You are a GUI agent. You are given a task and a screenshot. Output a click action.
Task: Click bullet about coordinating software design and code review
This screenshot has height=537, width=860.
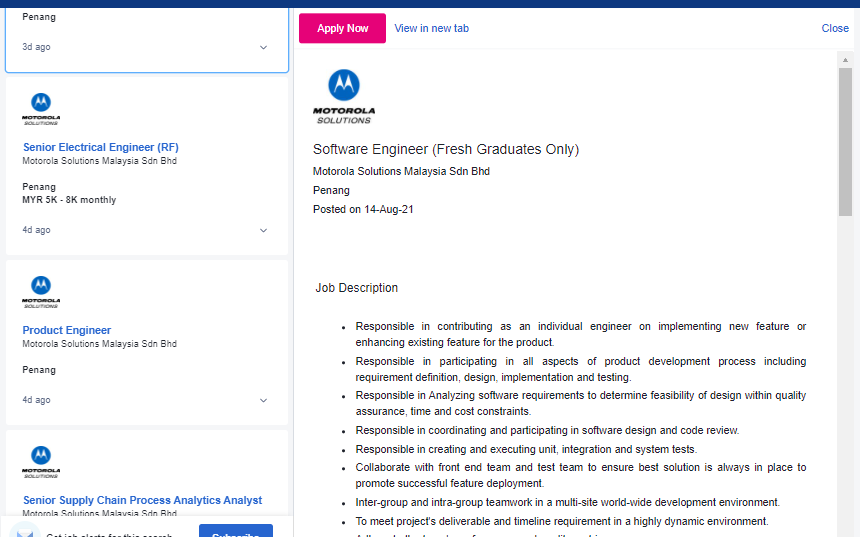coord(547,431)
